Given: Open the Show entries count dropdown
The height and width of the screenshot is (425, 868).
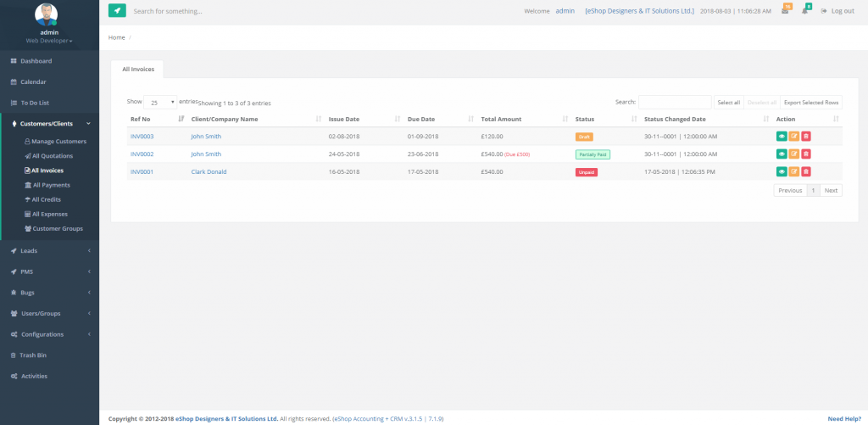Looking at the screenshot, I should [x=160, y=102].
